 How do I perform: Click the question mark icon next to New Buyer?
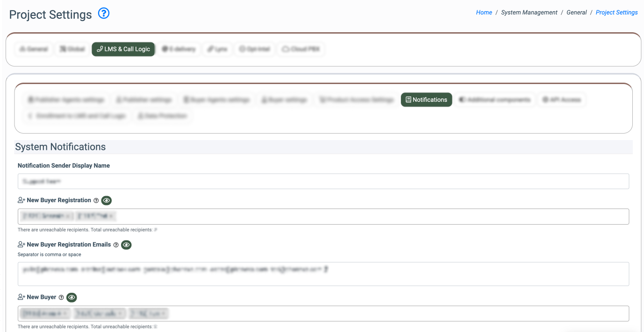click(61, 297)
